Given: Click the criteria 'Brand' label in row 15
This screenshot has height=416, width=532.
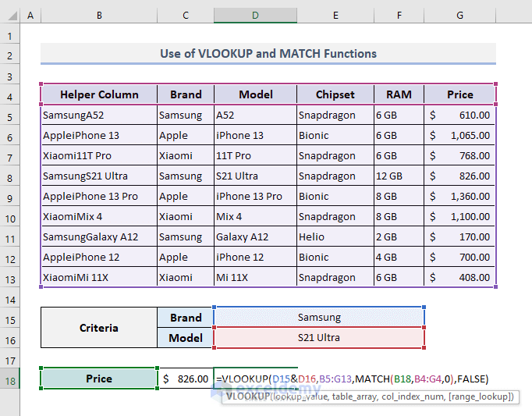Looking at the screenshot, I should click(x=186, y=318).
